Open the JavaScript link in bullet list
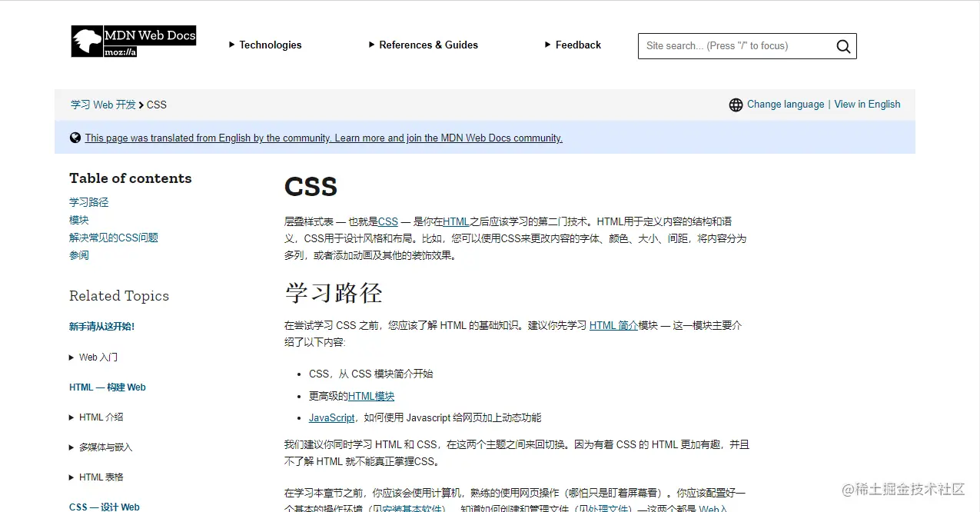The image size is (980, 512). click(x=332, y=417)
